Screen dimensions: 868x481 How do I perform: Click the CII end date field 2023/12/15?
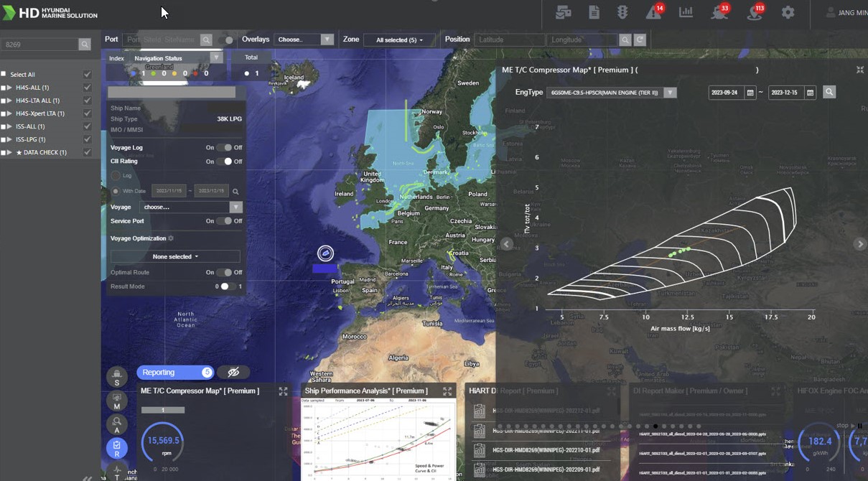(x=212, y=191)
